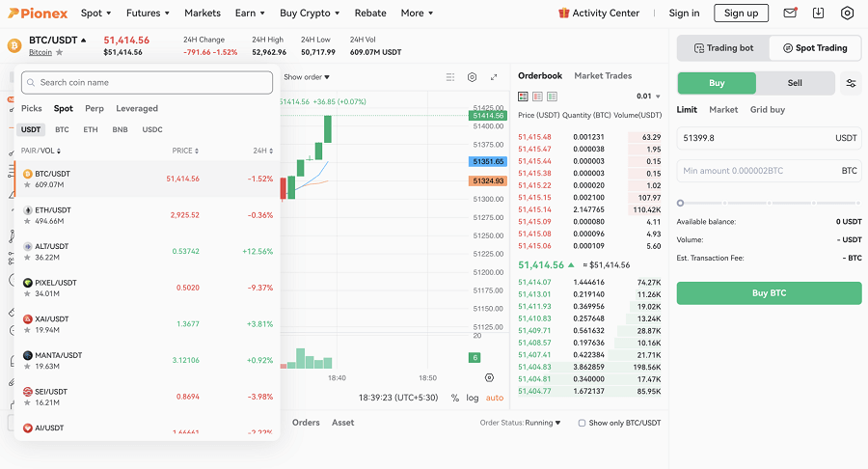The height and width of the screenshot is (469, 868).
Task: Toggle favorite star for ALT/USDT row
Action: pos(27,258)
